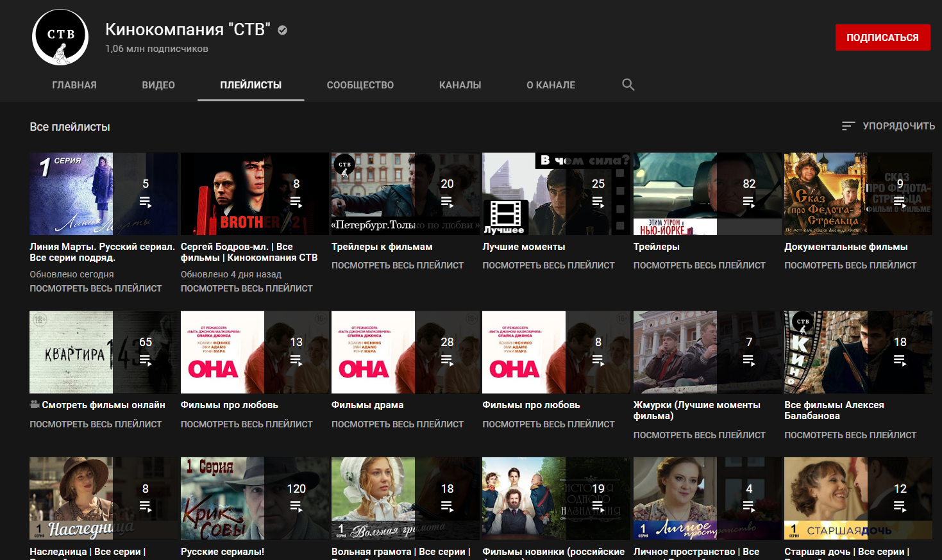The width and height of the screenshot is (942, 560).
Task: Open the Brother Сергей Бодров playlist thumbnail
Action: pyautogui.click(x=222, y=194)
